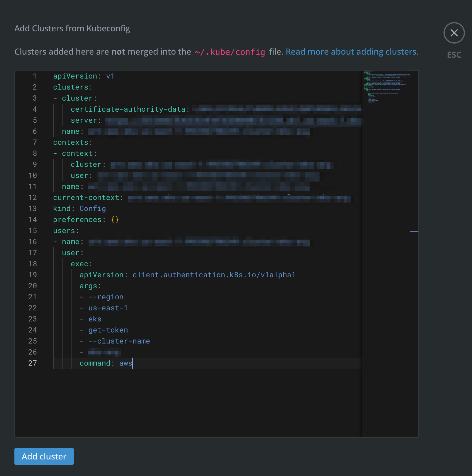Open the Read more about adding clusters link
This screenshot has width=472, height=476.
click(x=352, y=52)
